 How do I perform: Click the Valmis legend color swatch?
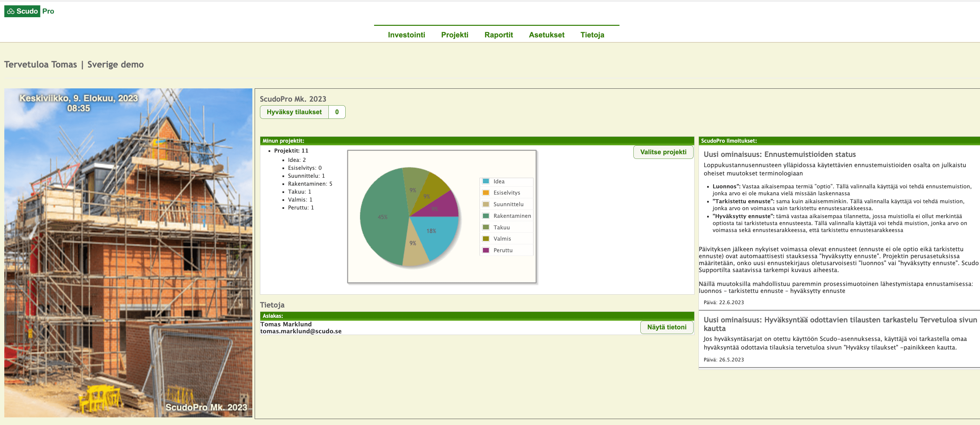(486, 239)
